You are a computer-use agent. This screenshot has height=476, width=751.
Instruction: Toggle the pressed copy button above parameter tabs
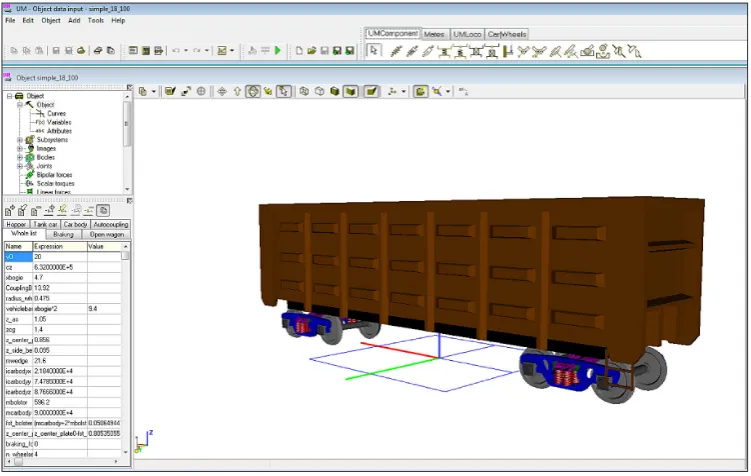point(103,210)
